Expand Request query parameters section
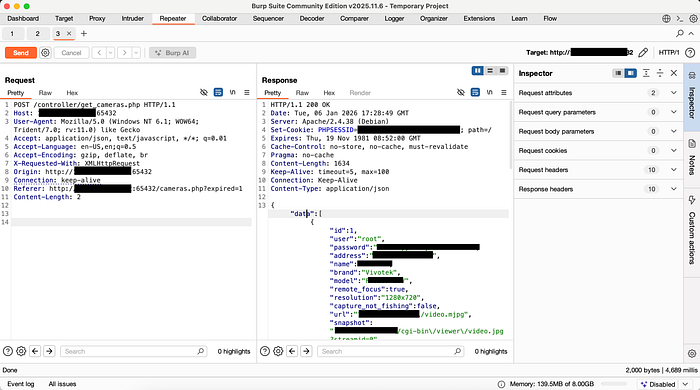The image size is (700, 390). click(598, 112)
